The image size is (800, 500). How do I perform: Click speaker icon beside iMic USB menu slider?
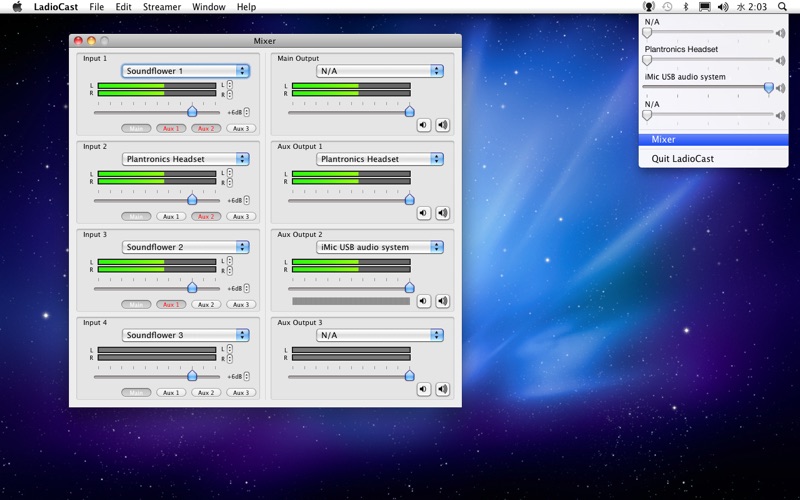click(x=781, y=88)
